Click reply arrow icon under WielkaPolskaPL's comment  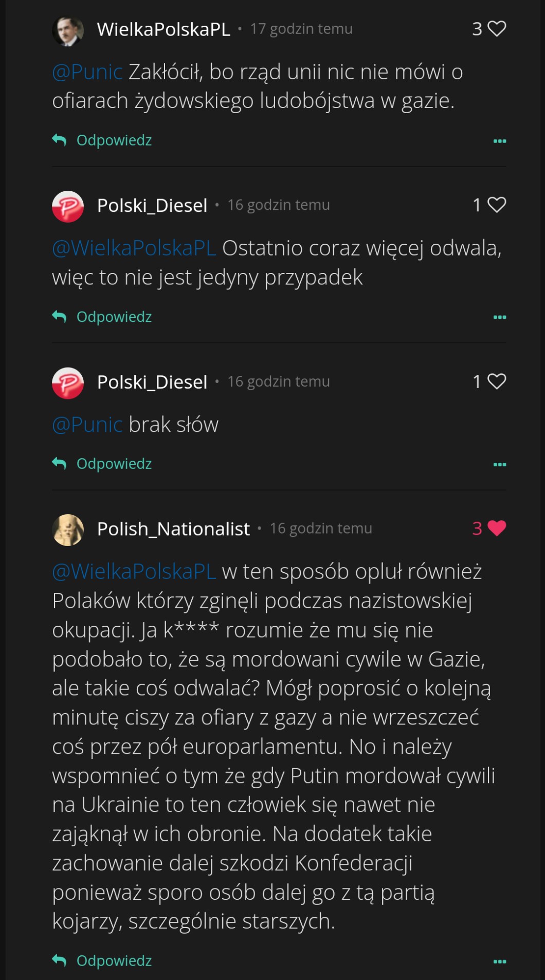[x=60, y=140]
